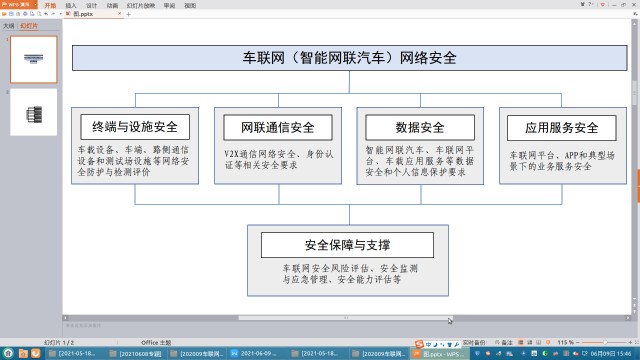Screen dimensions: 640x360
Task: Open the 幻灯片放映 ribbon tab
Action: coord(141,5)
